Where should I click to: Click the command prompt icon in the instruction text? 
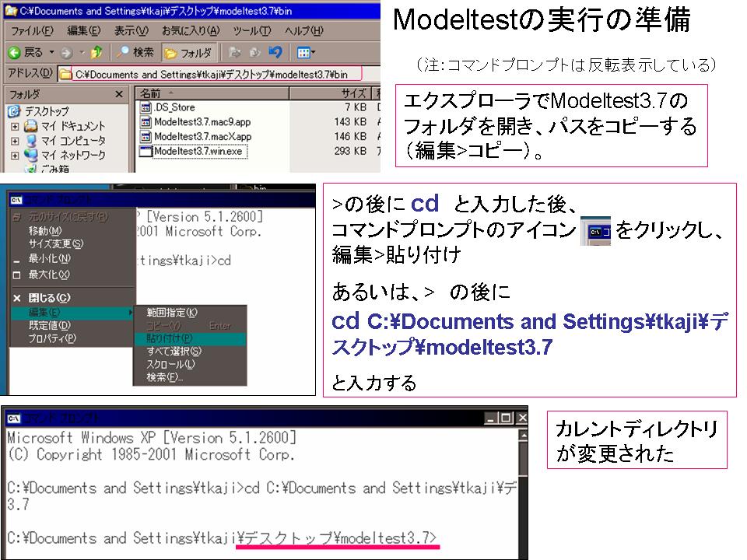pyautogui.click(x=595, y=232)
